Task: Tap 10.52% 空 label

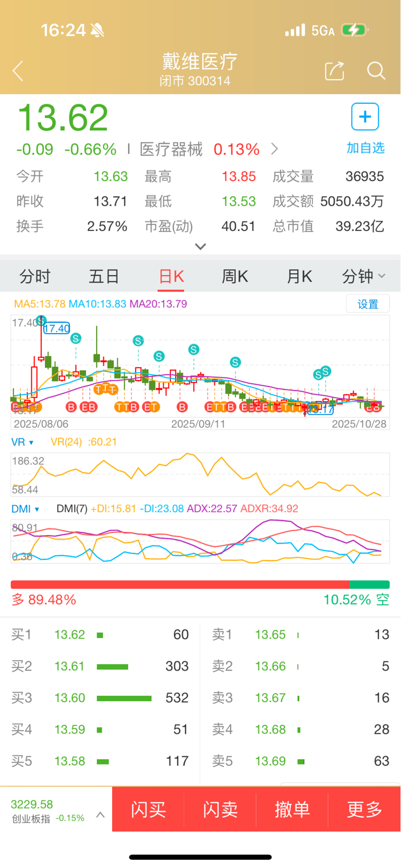Action: coord(357,600)
